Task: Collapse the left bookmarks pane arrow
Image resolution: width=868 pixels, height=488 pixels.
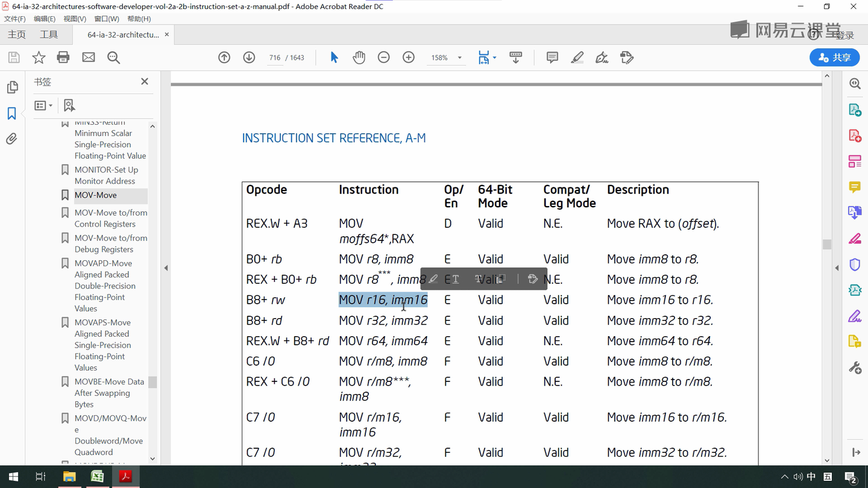Action: click(166, 268)
